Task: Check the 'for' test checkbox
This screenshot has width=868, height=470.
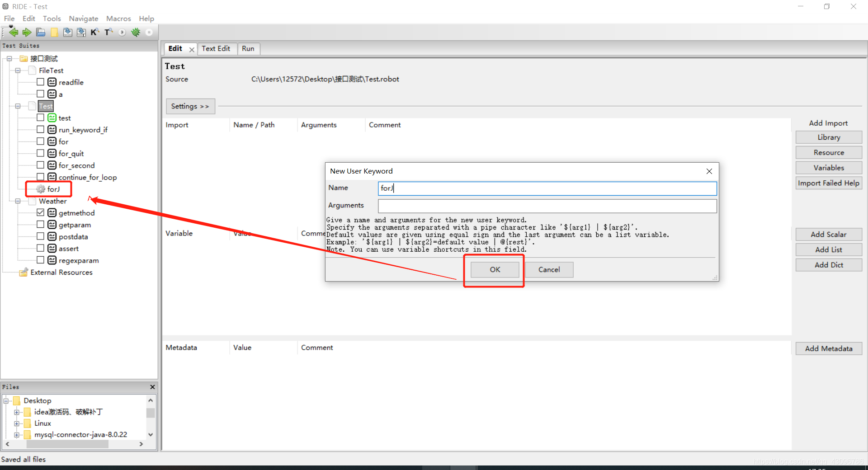Action: coord(41,141)
